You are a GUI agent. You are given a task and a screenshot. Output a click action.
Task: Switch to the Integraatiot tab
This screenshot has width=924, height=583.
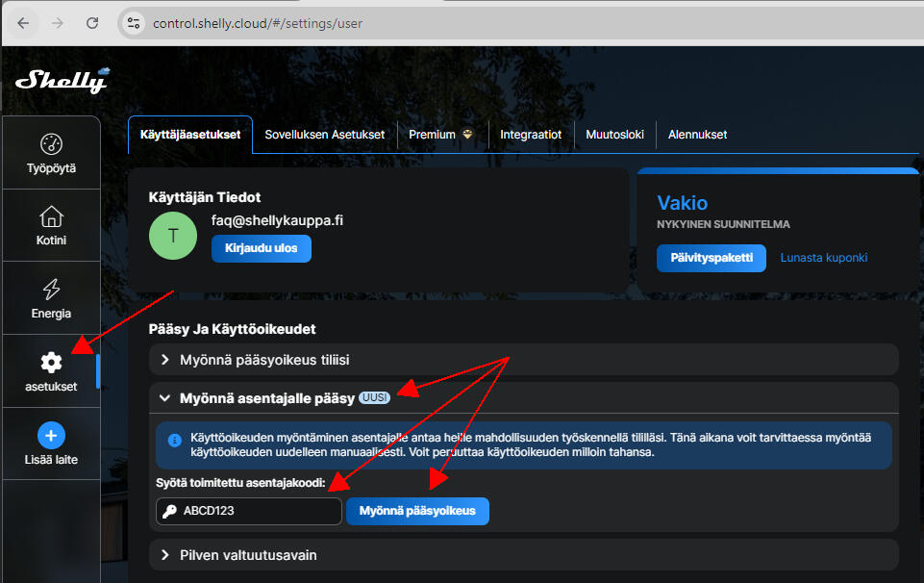click(531, 135)
